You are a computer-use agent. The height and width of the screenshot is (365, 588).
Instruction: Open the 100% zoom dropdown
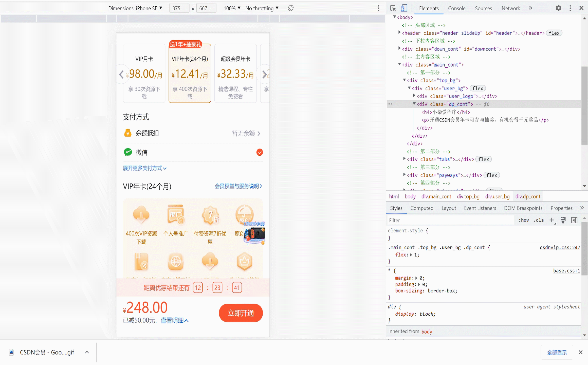(232, 8)
